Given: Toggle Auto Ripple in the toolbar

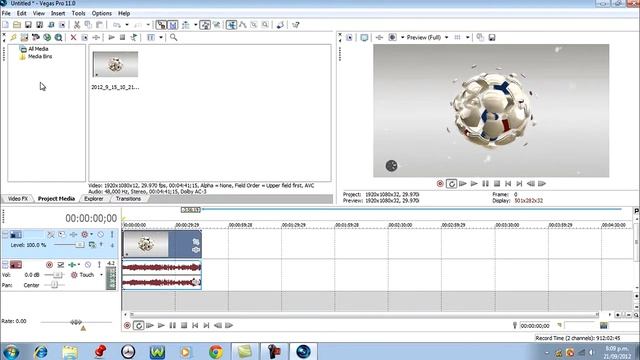Looking at the screenshot, I should click(x=186, y=25).
